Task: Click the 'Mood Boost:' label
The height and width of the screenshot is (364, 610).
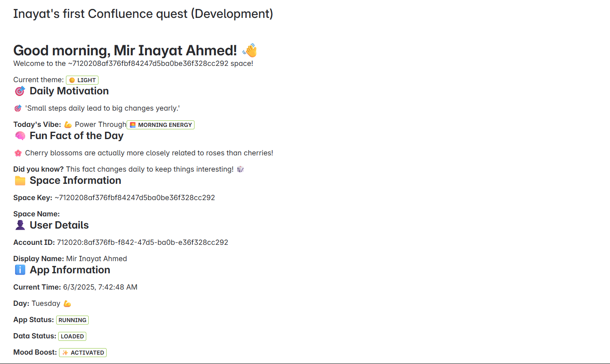Action: click(x=35, y=352)
